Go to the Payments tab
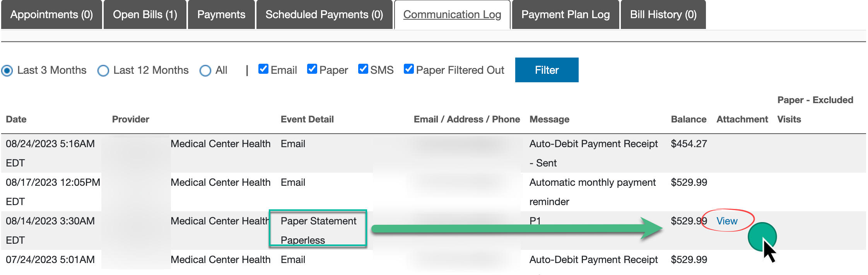 [221, 15]
